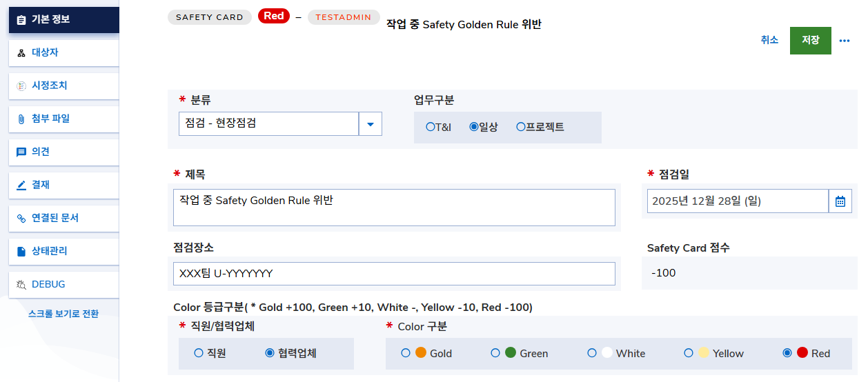This screenshot has width=868, height=382.
Task: Click the calendar icon next to 점검일
Action: (840, 201)
